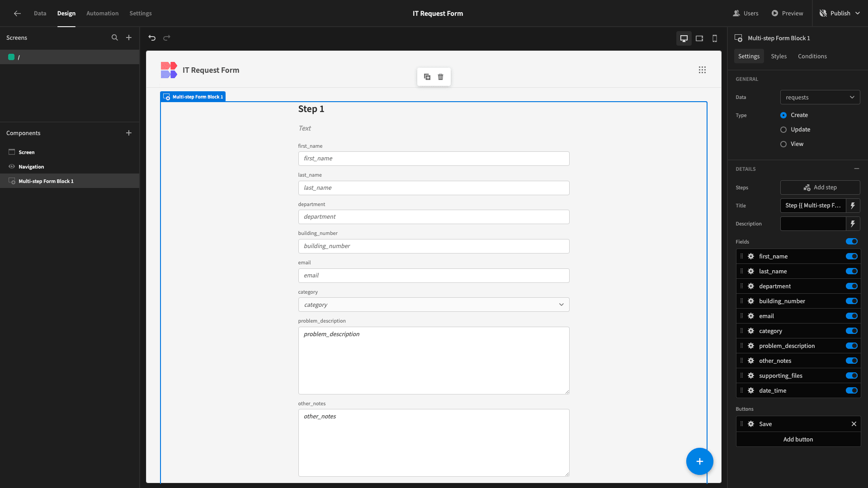Click the lightning bolt icon next to Title
This screenshot has height=488, width=868.
[x=854, y=206]
